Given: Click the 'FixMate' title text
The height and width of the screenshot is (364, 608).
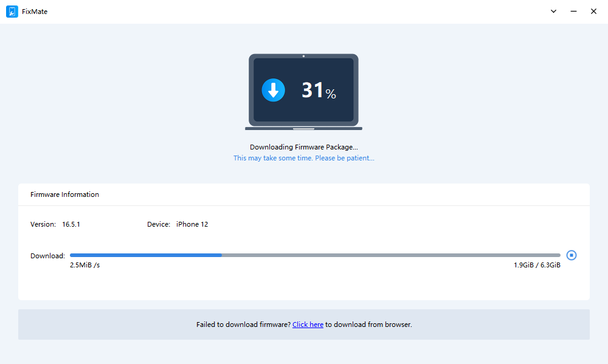Looking at the screenshot, I should pos(35,12).
